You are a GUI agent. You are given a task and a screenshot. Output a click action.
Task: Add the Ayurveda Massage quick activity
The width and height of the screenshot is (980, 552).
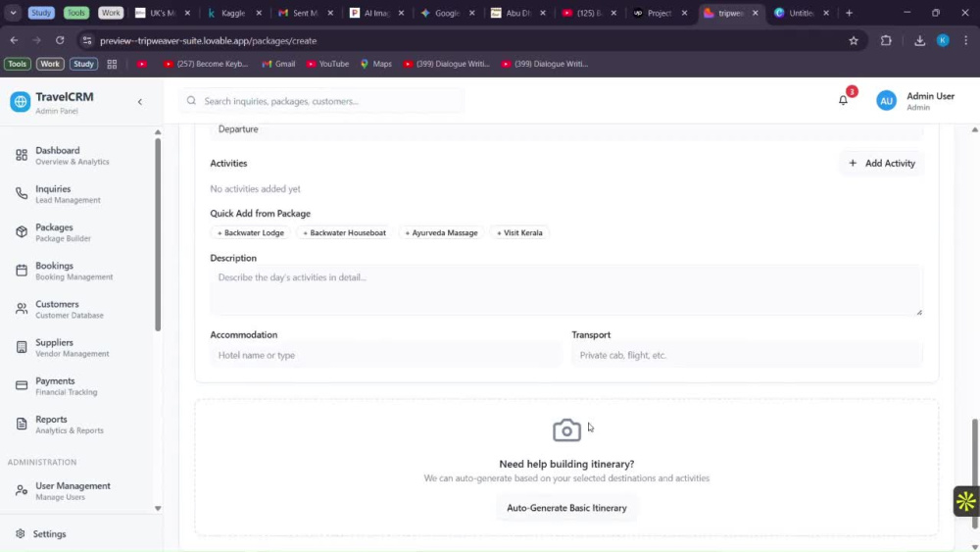[x=441, y=232]
